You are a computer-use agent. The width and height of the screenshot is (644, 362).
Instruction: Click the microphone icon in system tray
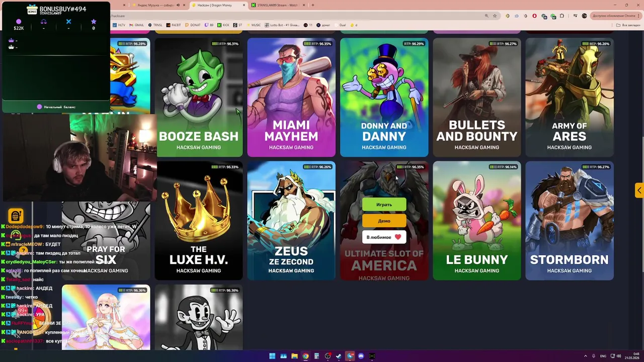(594, 356)
